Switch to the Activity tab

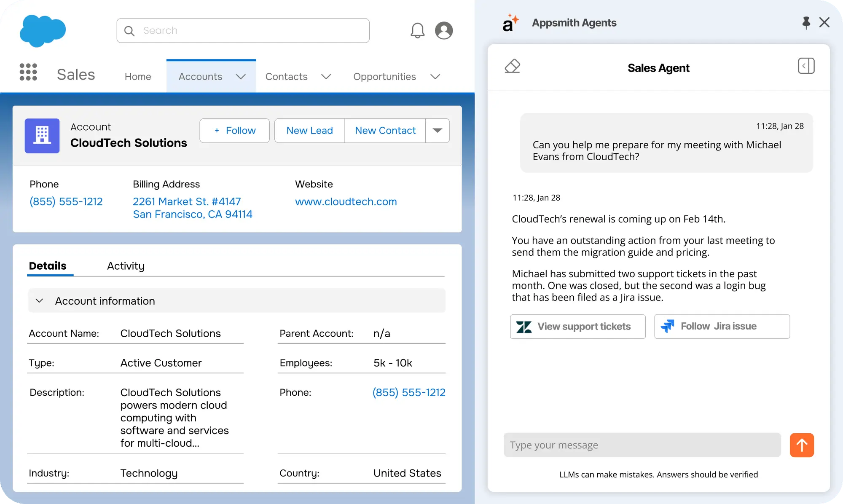[x=126, y=266]
